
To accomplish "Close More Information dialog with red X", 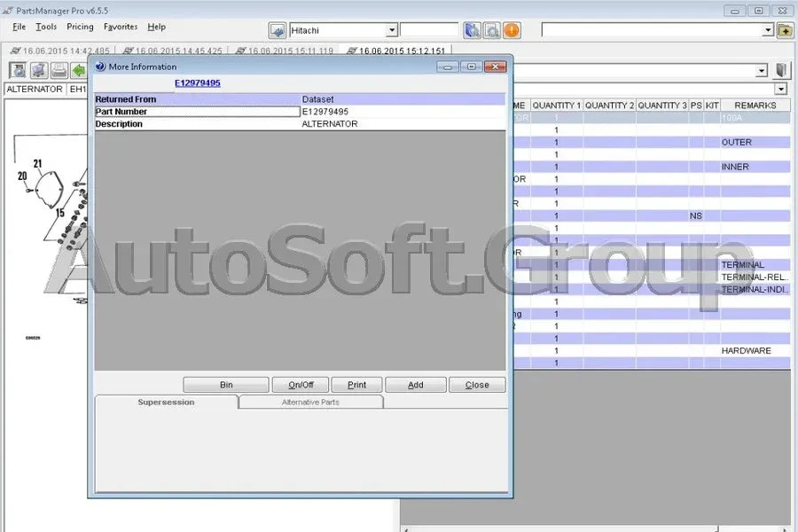I will 495,66.
